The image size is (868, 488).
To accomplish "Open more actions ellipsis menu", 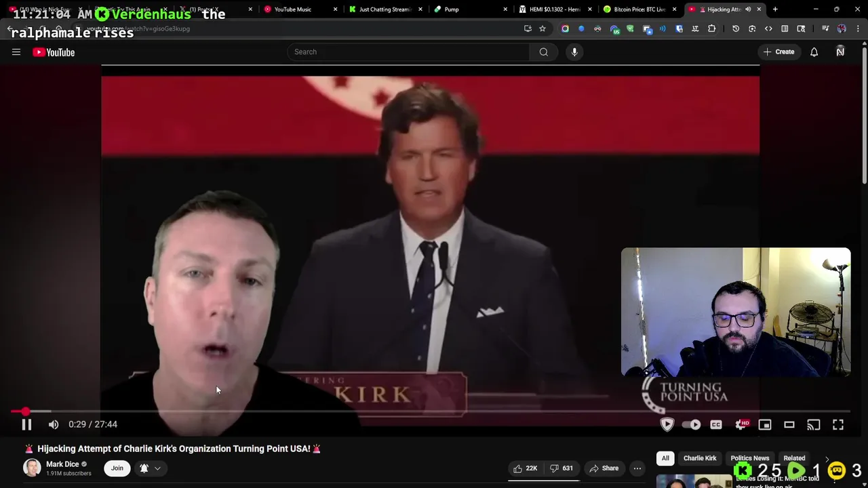I will coord(637,468).
